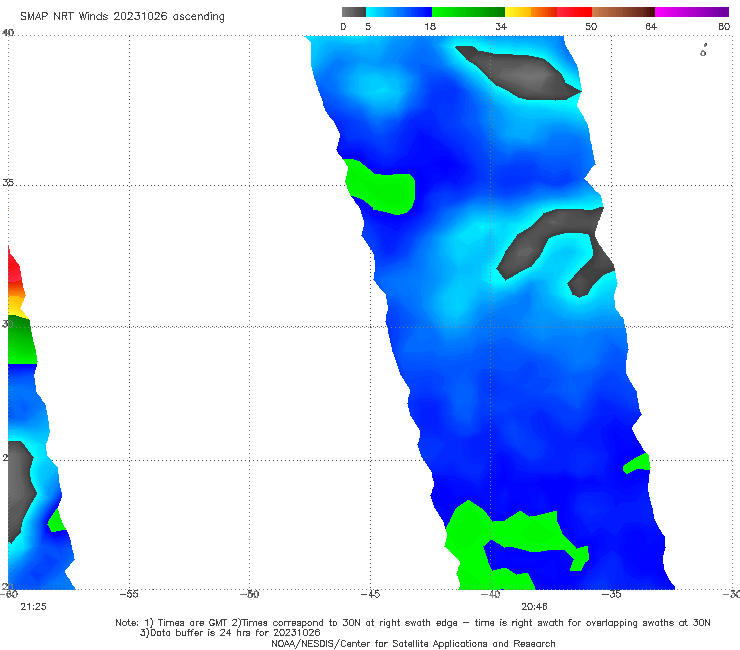Click the note line about times being GMT

click(413, 623)
